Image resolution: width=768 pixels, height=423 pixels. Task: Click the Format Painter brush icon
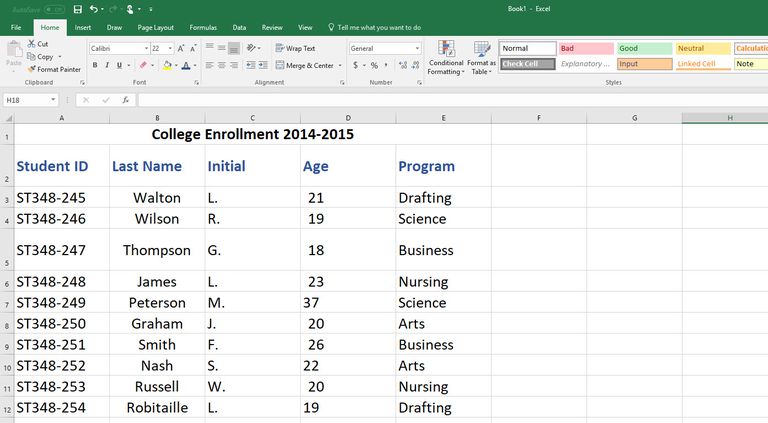click(x=32, y=69)
